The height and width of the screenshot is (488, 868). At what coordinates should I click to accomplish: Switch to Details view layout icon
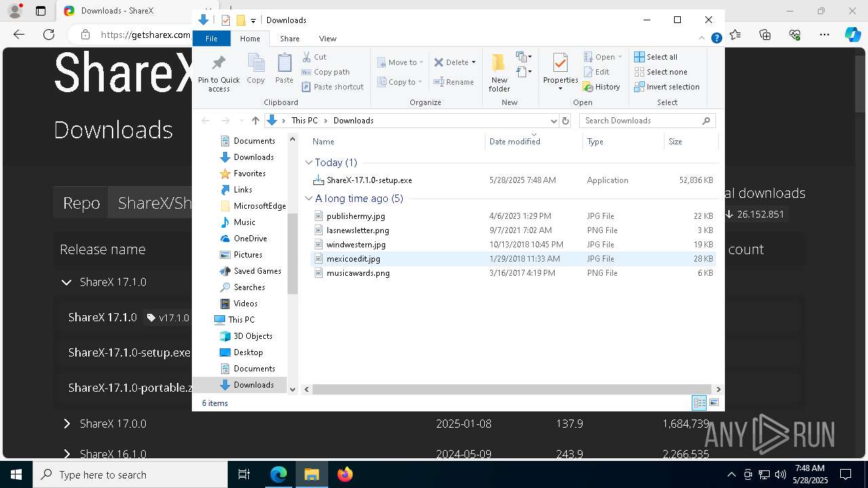(699, 403)
